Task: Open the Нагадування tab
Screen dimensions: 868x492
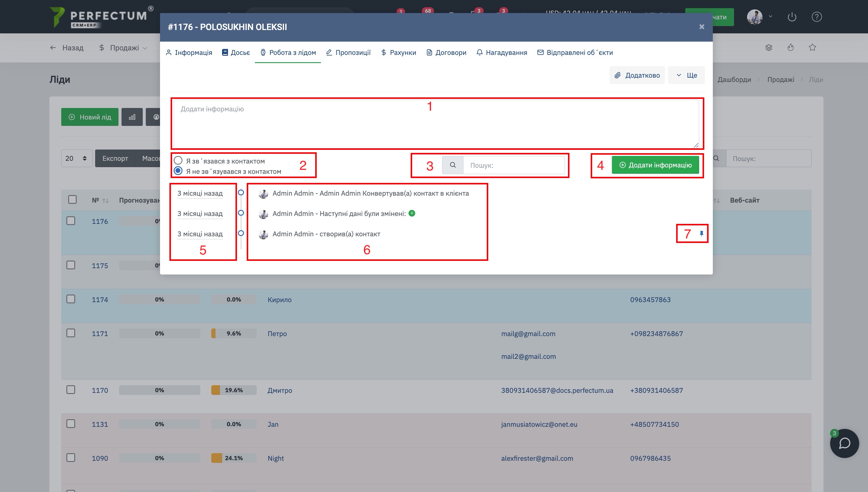Action: 502,53
